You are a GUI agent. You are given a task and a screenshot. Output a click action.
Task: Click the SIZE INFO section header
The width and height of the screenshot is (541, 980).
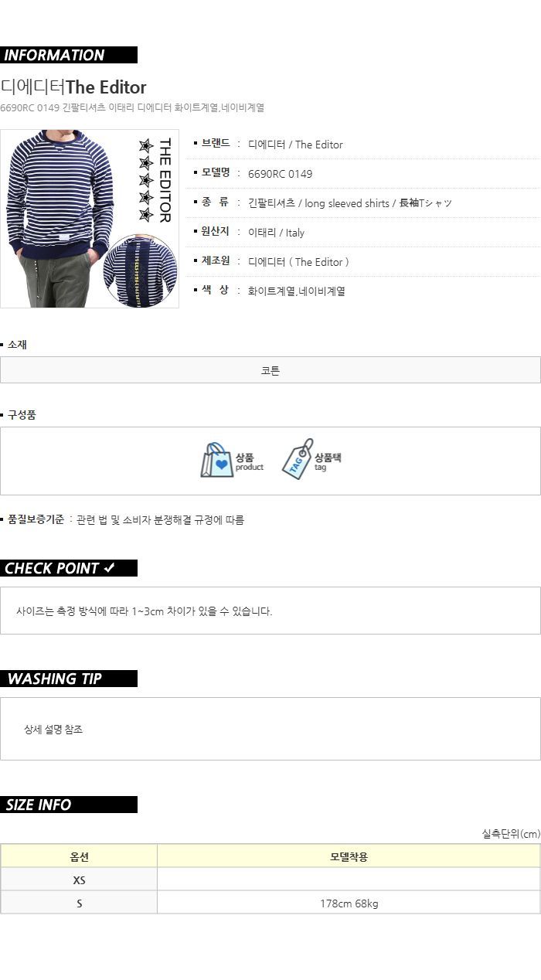[69, 805]
